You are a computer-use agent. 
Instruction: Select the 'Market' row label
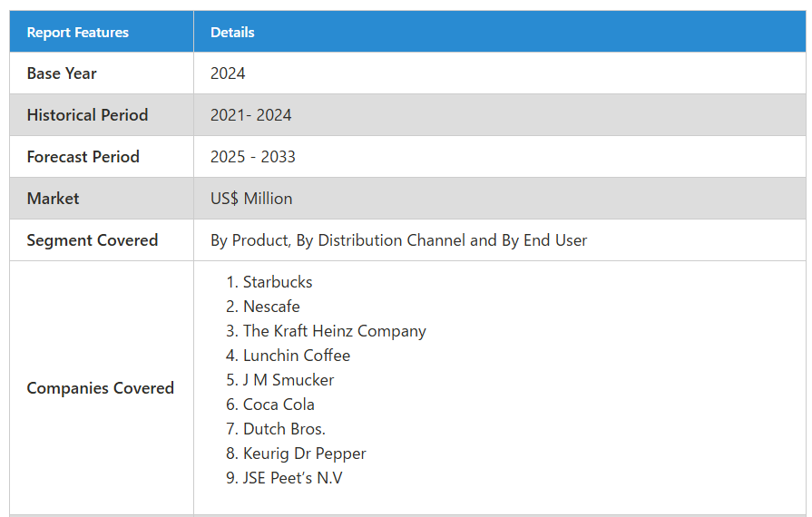tap(53, 199)
